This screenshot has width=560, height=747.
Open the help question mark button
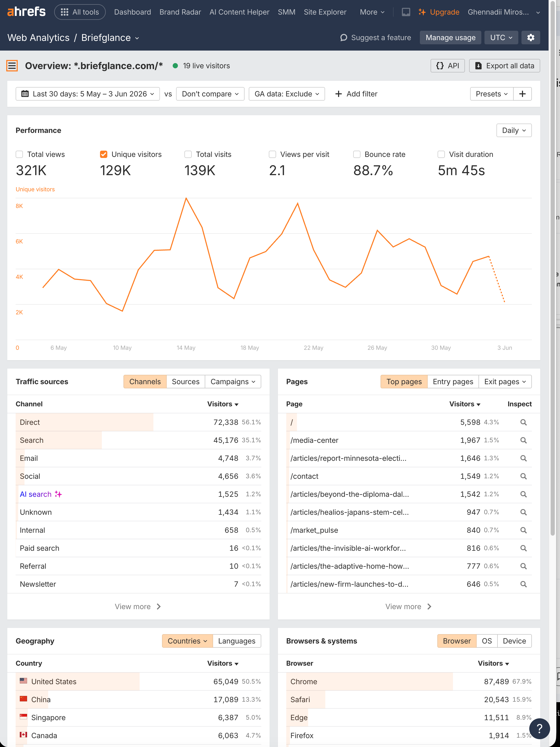click(539, 728)
